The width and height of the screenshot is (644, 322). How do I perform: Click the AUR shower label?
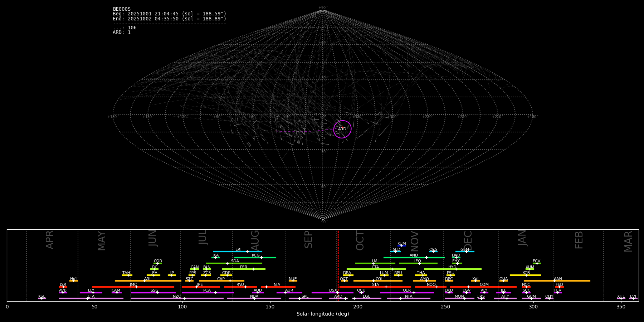289,291
